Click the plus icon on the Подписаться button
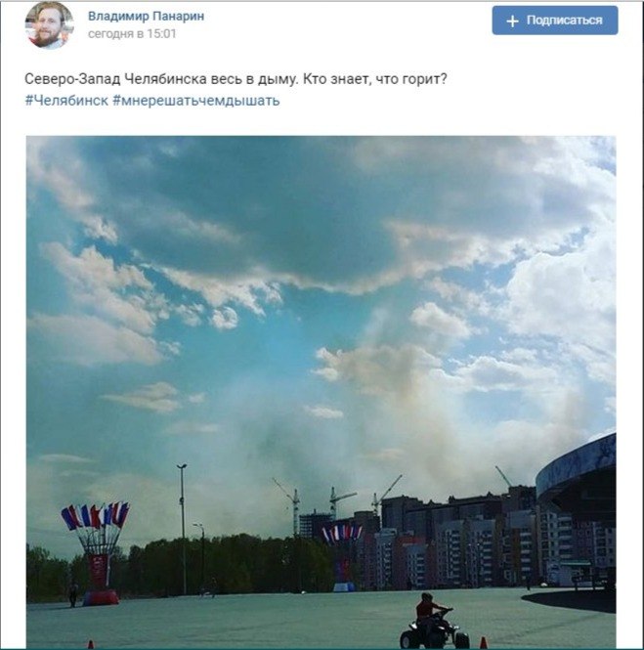The image size is (644, 650). point(513,21)
